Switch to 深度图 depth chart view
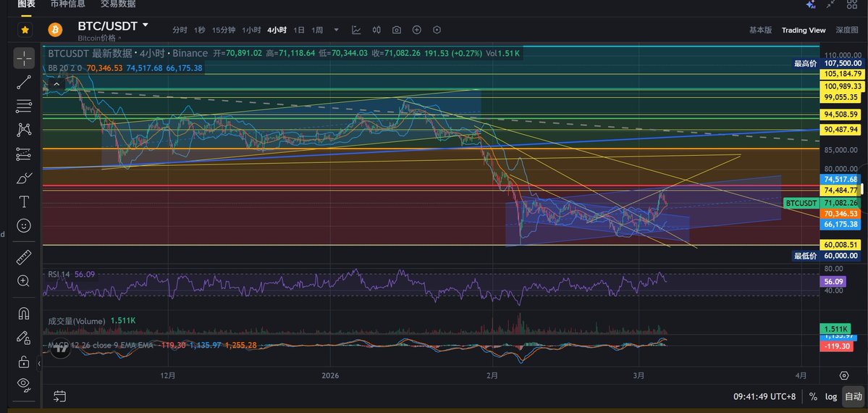The width and height of the screenshot is (868, 413). coord(846,30)
